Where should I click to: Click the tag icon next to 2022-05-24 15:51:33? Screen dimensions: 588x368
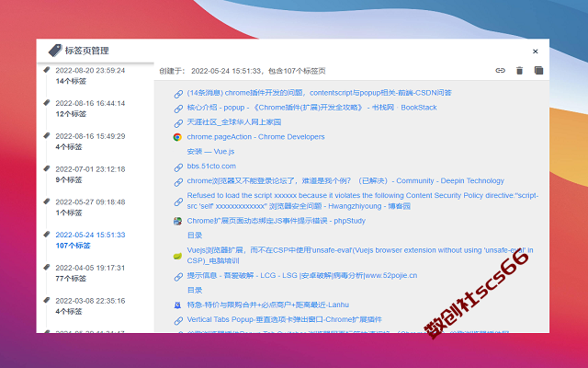(47, 235)
